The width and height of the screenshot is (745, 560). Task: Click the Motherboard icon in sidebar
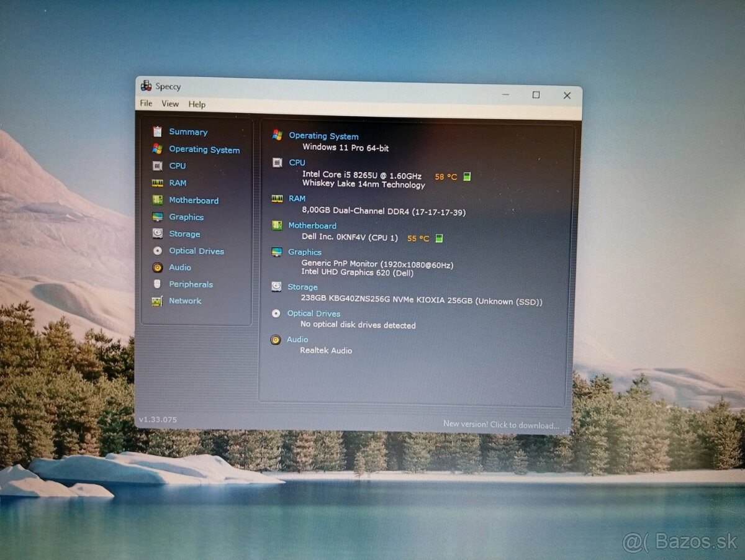158,200
